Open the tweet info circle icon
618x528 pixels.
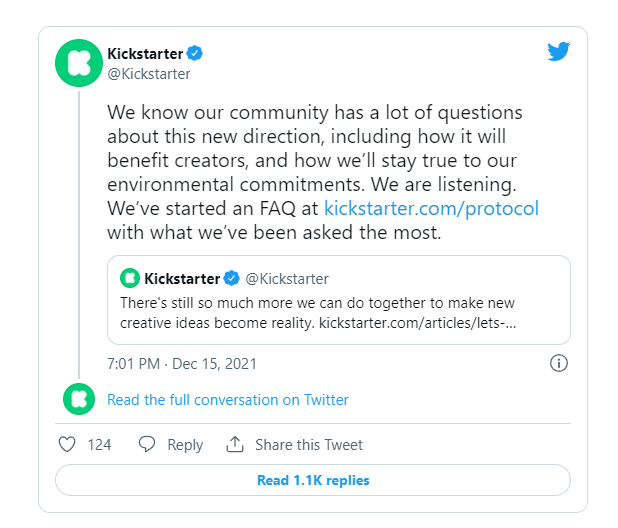pos(559,363)
